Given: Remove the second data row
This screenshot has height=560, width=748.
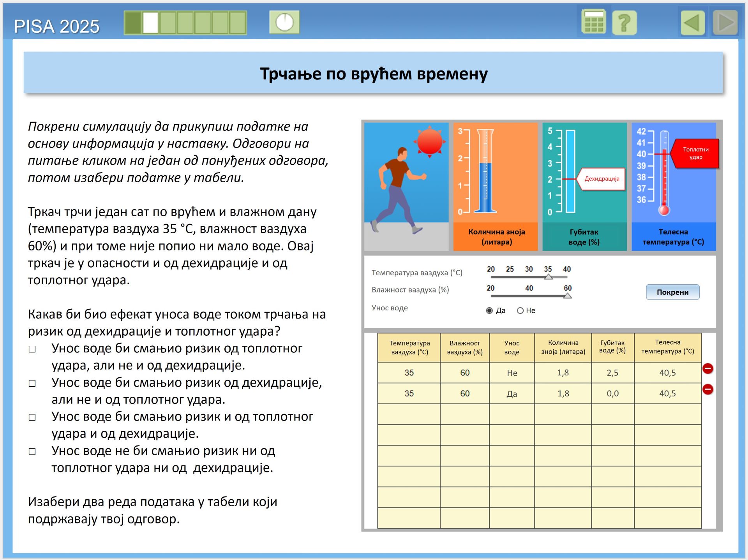Looking at the screenshot, I should (x=707, y=389).
